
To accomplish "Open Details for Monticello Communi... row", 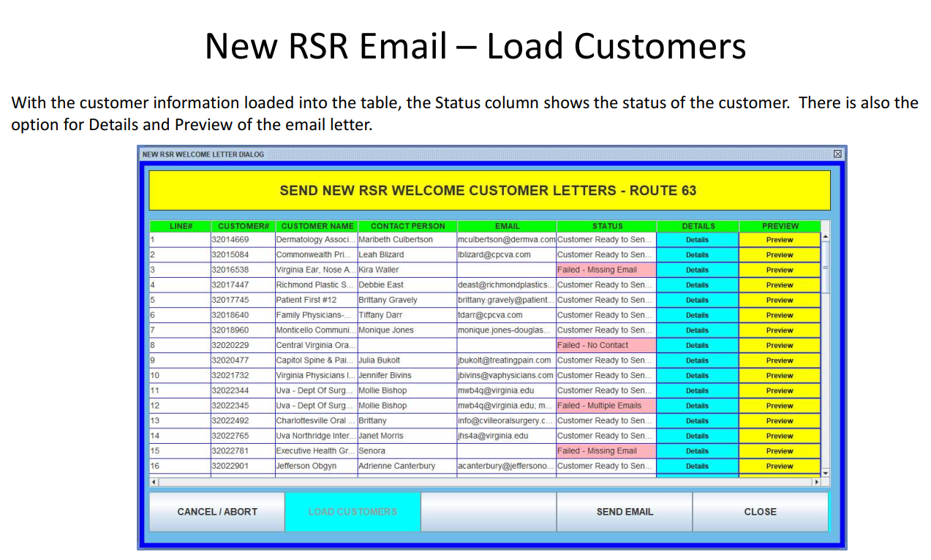I will 698,330.
